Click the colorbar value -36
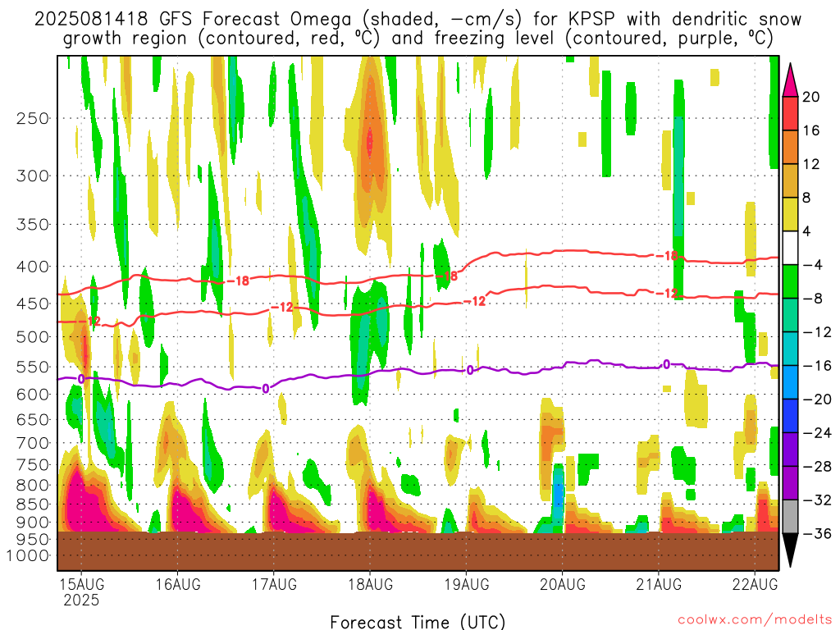 point(818,533)
